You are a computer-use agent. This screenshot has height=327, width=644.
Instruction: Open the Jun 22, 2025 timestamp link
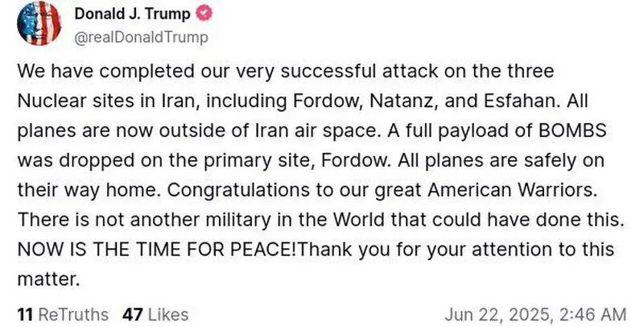tap(535, 315)
